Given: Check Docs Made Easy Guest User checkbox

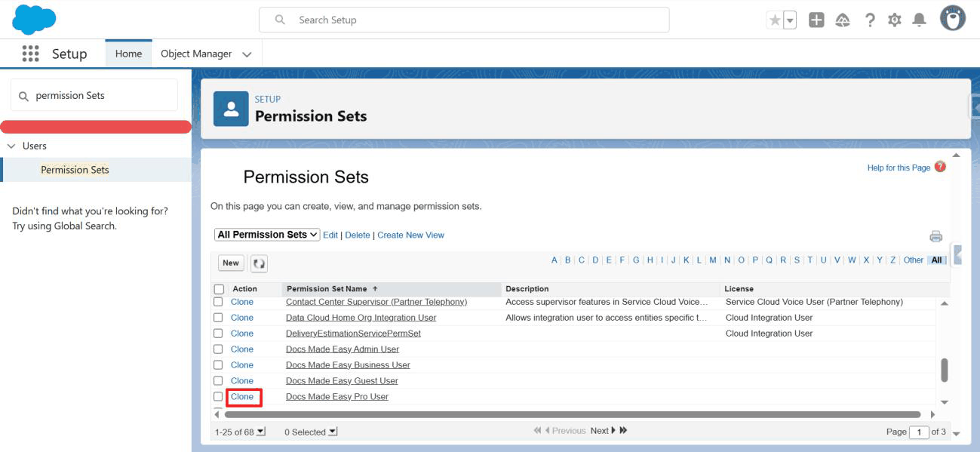Looking at the screenshot, I should (218, 381).
